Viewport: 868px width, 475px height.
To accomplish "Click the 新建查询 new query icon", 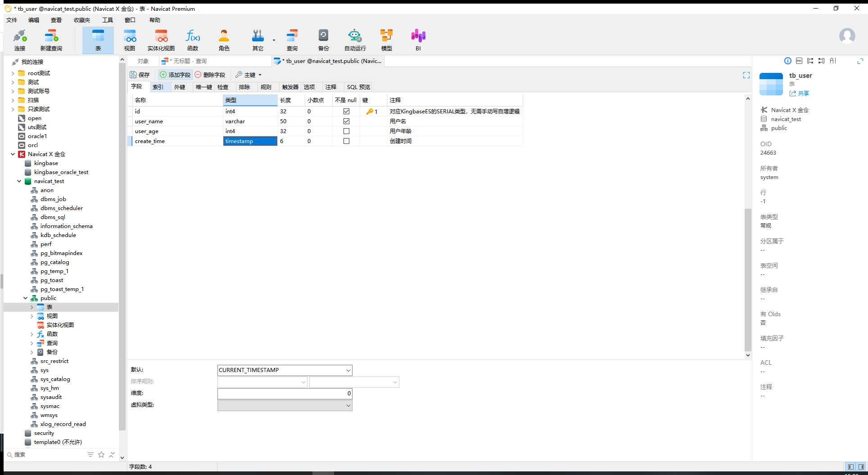I will (x=51, y=40).
